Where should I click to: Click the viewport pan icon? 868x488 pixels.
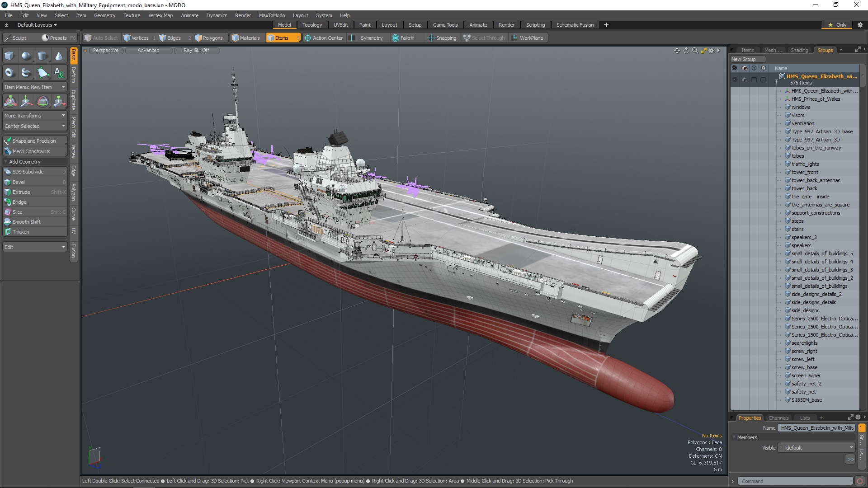click(x=677, y=51)
